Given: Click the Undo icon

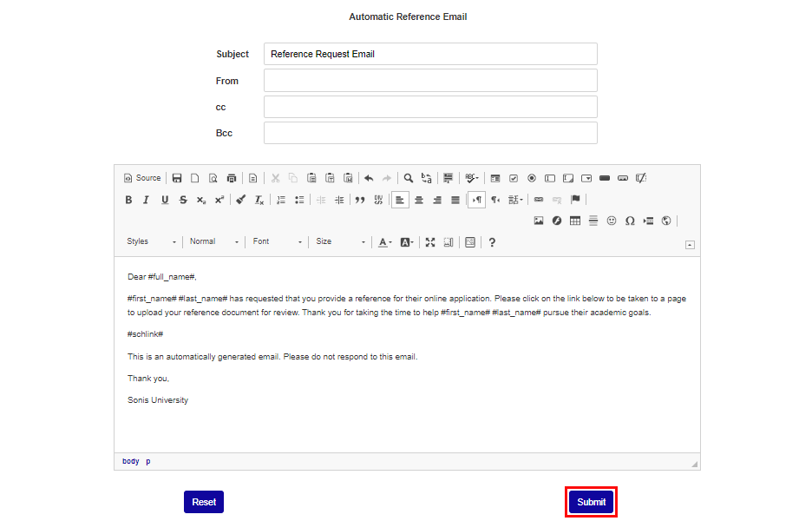Looking at the screenshot, I should pyautogui.click(x=370, y=178).
